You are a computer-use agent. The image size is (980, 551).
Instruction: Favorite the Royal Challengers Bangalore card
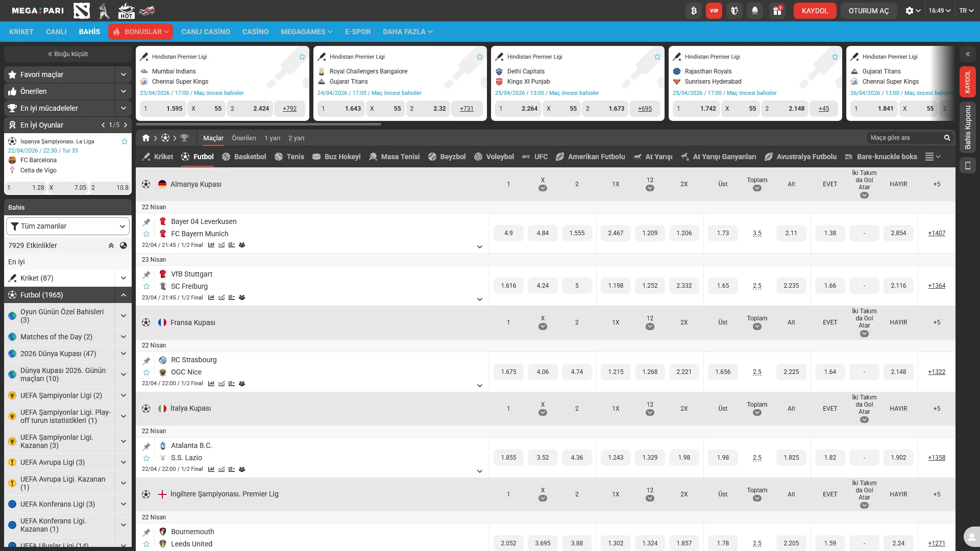pos(480,57)
